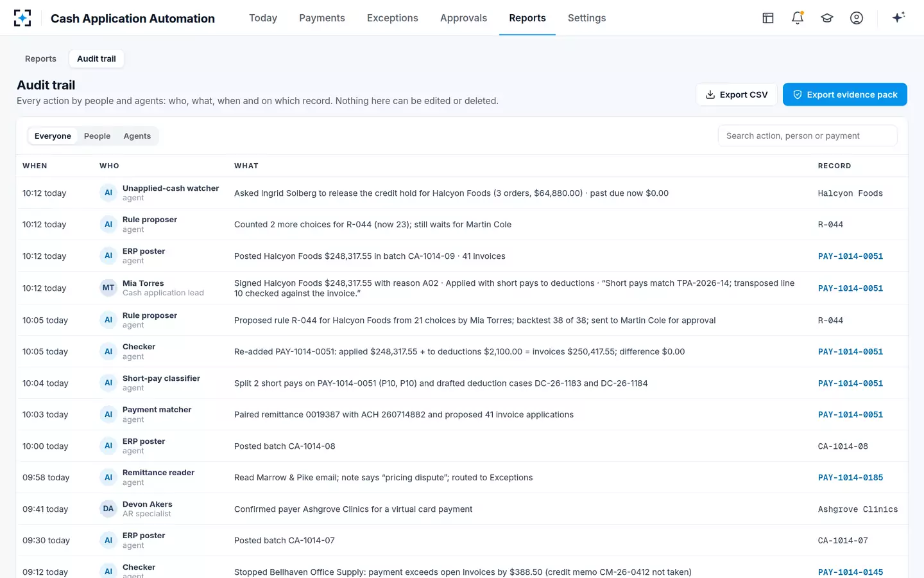Click the Halcyon Foods record cell

click(x=850, y=193)
